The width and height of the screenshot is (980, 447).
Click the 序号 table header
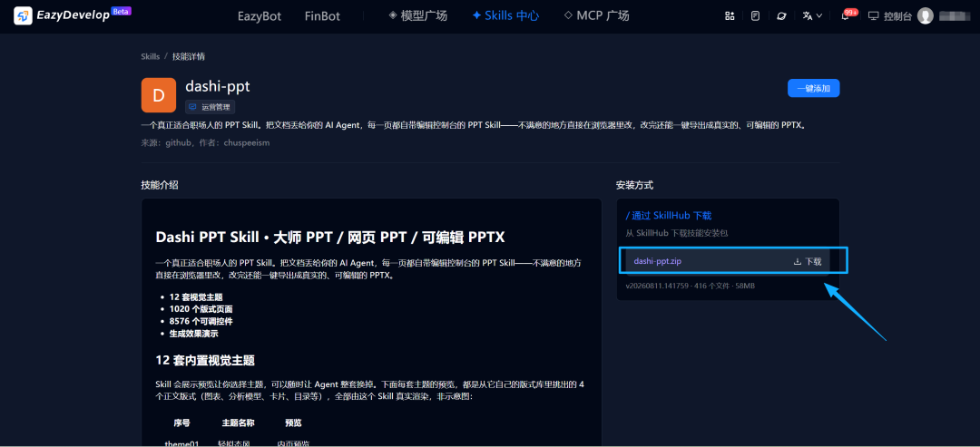(x=181, y=423)
